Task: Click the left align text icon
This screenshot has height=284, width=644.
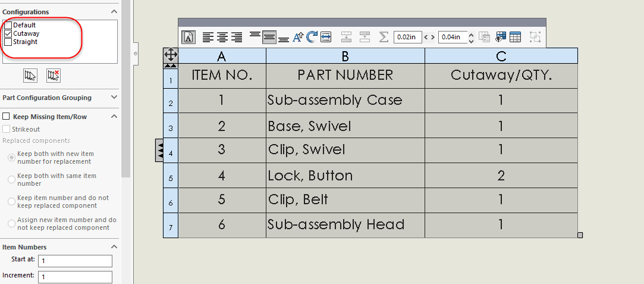Action: tap(209, 38)
